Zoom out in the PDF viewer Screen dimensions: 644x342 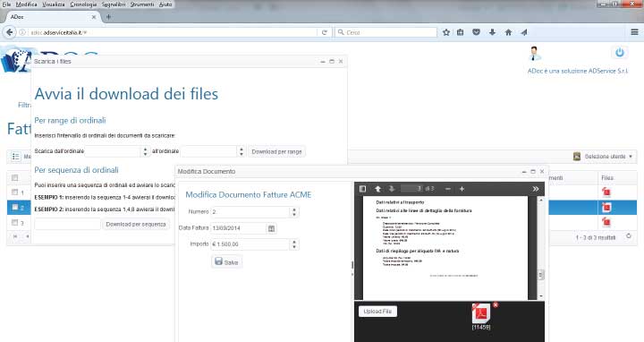[x=448, y=189]
